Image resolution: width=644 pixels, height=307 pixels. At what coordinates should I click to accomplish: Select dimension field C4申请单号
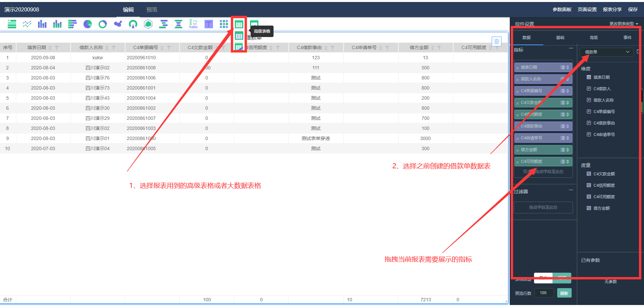coord(604,135)
